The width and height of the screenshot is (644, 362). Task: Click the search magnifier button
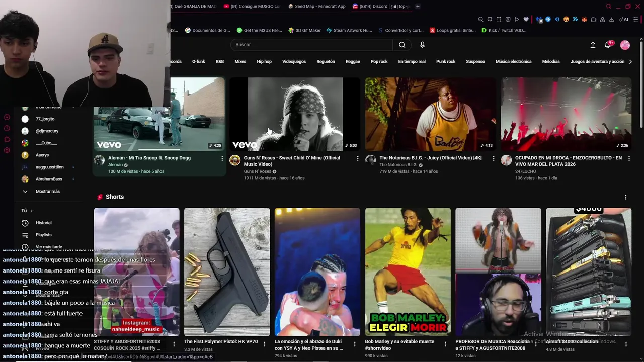(x=402, y=45)
